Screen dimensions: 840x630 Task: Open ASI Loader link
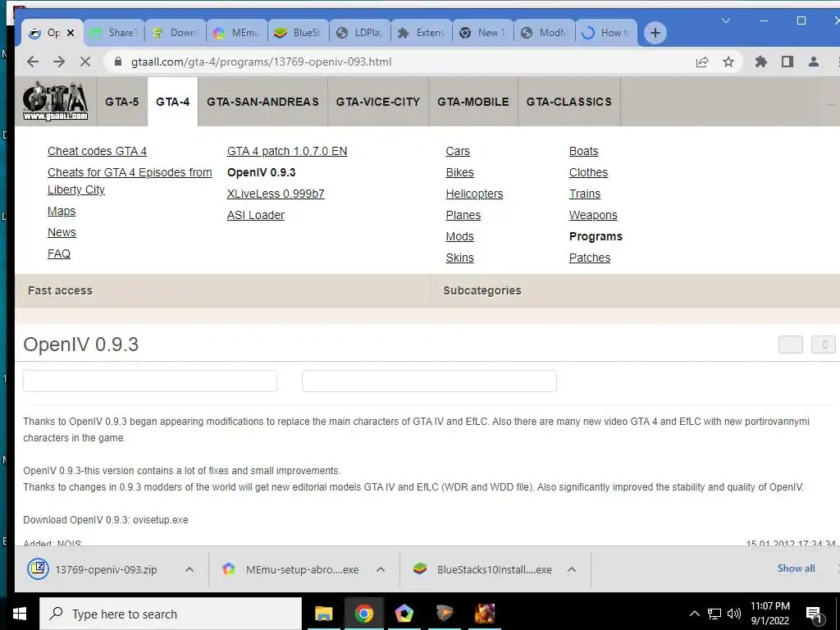256,216
